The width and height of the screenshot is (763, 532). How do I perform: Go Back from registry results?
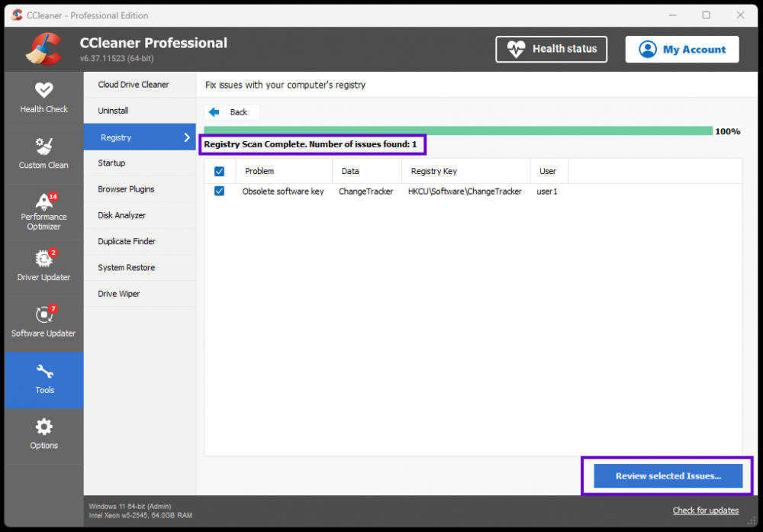[x=232, y=112]
